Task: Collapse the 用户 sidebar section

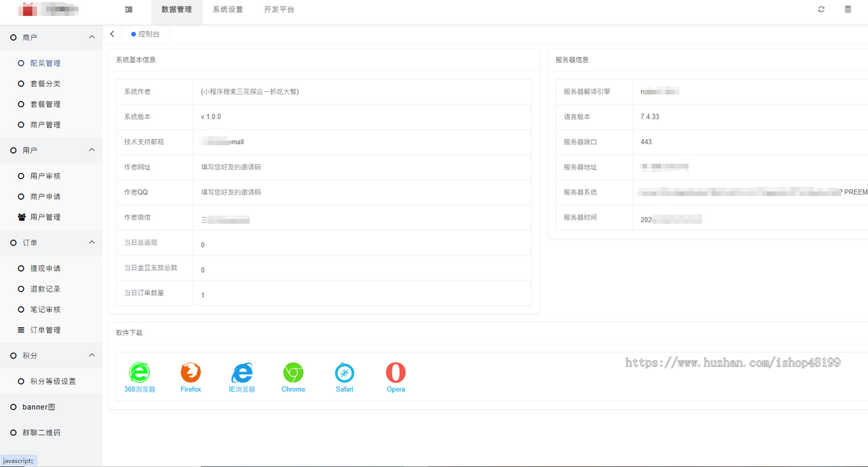Action: (91, 150)
